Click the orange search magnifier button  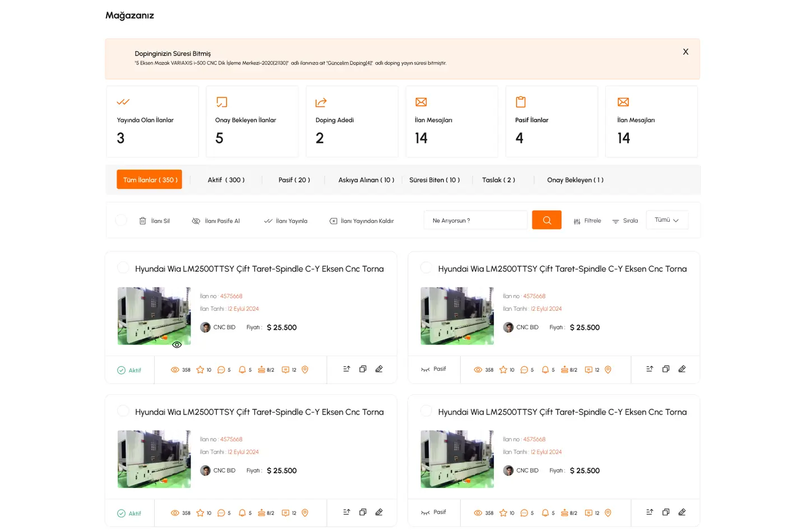tap(546, 220)
